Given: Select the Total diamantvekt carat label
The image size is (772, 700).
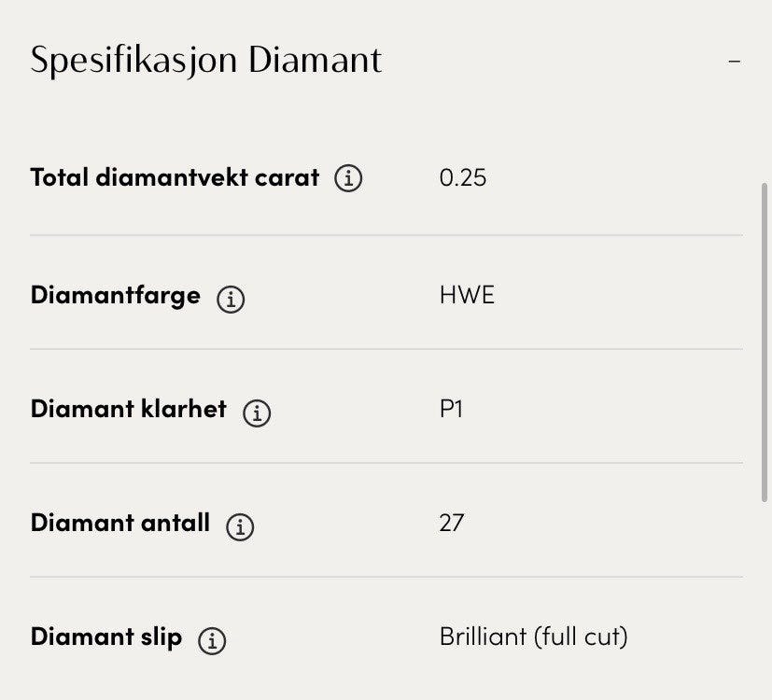Looking at the screenshot, I should 175,176.
